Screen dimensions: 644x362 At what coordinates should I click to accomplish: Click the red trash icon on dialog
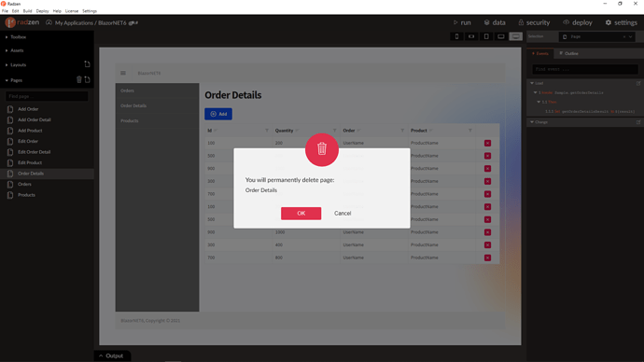[x=322, y=149]
